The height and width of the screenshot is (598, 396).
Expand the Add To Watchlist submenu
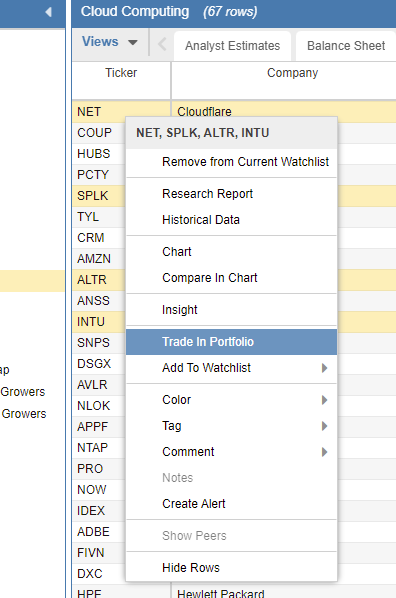click(232, 368)
